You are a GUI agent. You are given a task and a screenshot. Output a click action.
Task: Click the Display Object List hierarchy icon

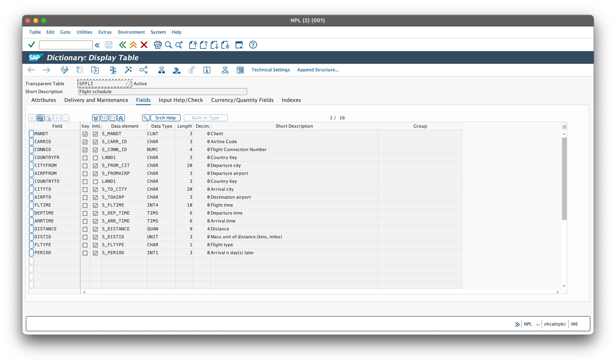162,70
